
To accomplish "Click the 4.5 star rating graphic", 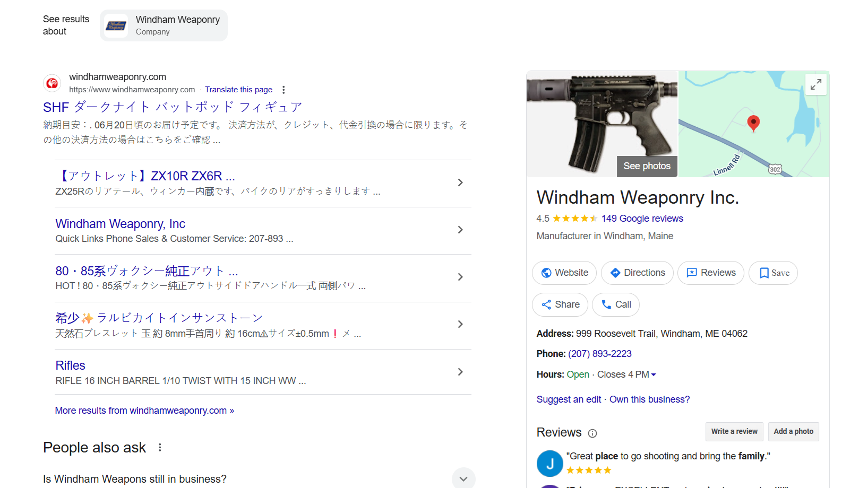I will 575,219.
